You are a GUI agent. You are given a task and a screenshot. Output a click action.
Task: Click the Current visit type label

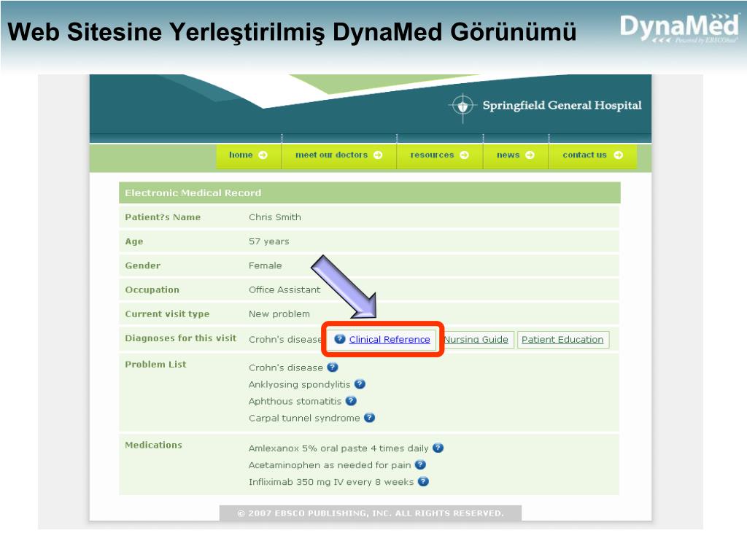pos(167,314)
